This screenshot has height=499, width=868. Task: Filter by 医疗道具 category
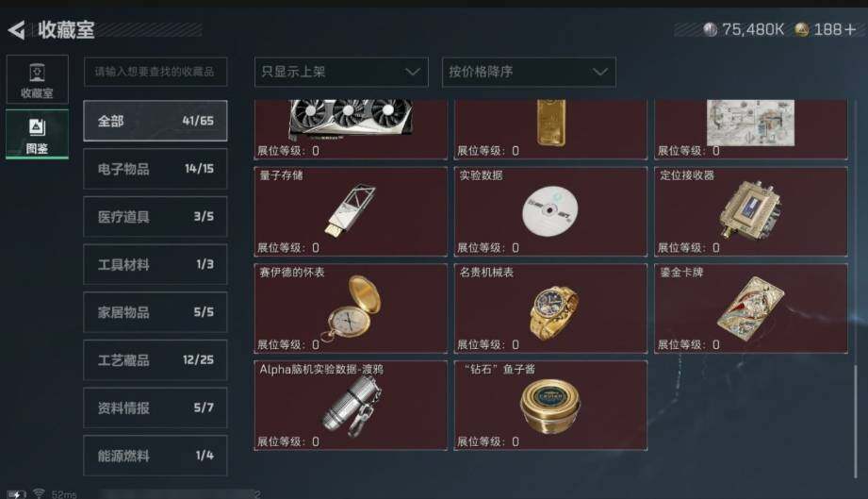tap(155, 217)
